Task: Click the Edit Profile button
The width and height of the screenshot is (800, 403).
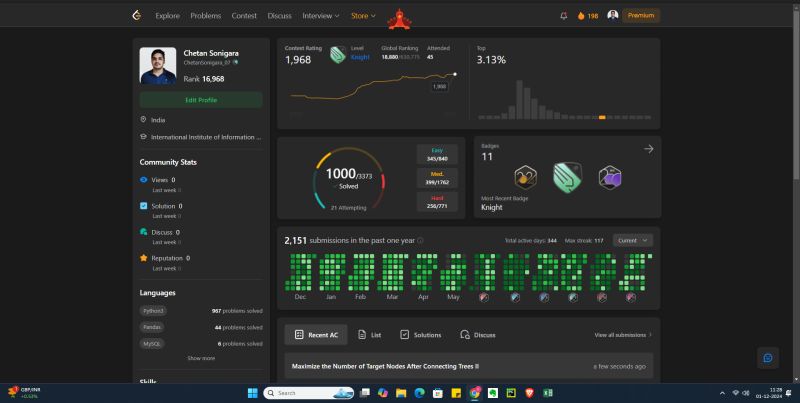Action: (201, 100)
